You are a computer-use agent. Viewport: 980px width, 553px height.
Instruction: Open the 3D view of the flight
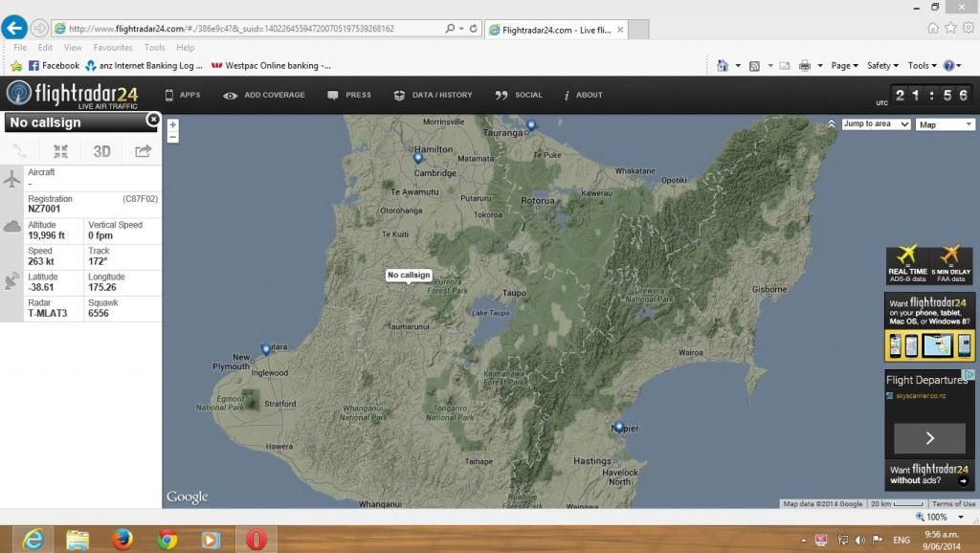coord(101,151)
